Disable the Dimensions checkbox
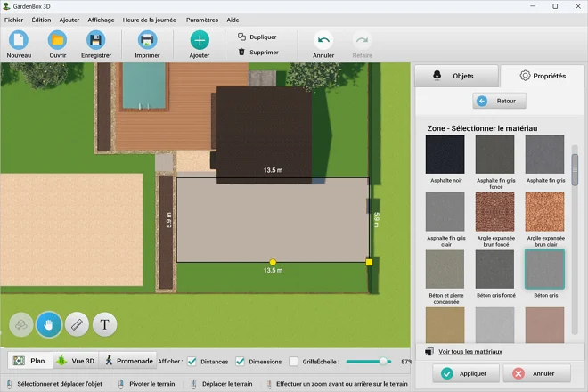Viewport: 588px width, 392px height. [x=239, y=362]
